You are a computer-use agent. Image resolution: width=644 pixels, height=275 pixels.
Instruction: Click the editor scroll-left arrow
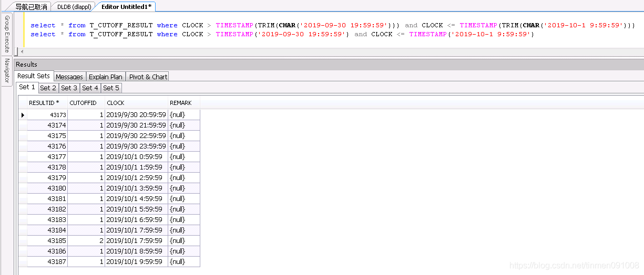click(x=22, y=51)
